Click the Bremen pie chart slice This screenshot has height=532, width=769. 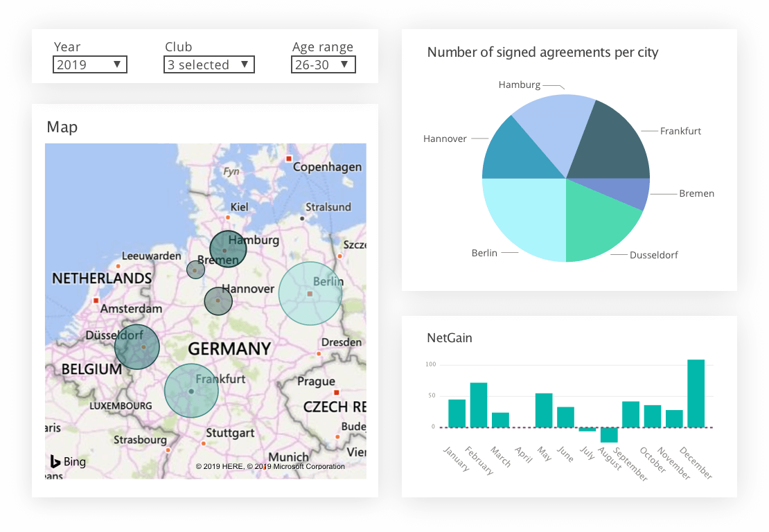tap(636, 194)
